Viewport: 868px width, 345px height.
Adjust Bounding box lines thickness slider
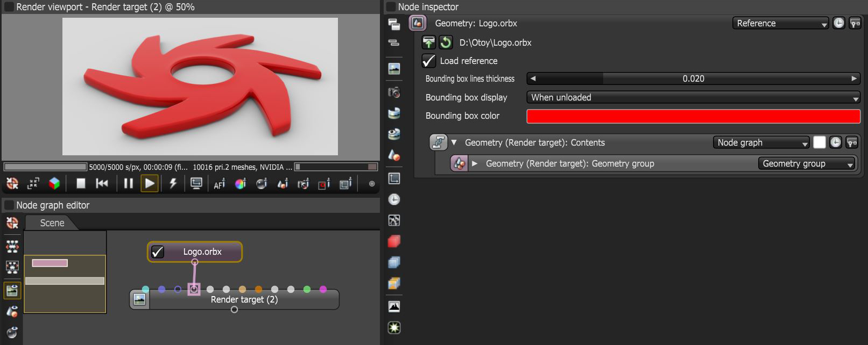pyautogui.click(x=693, y=78)
